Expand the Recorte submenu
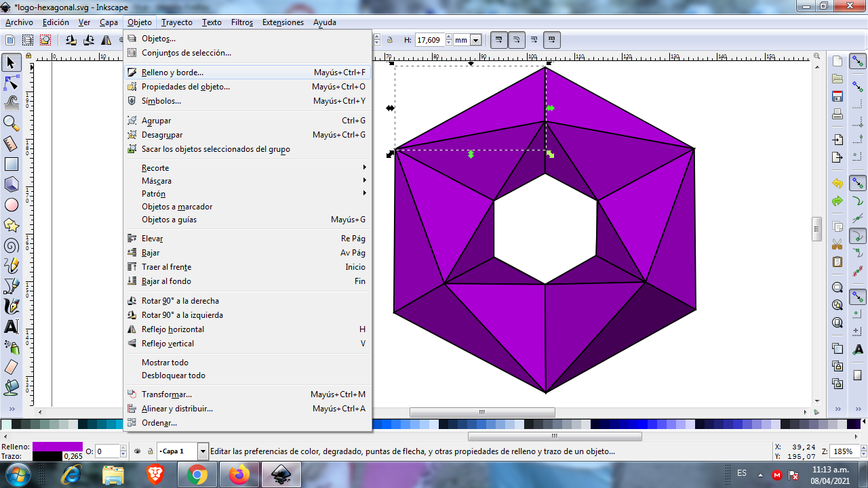868x488 pixels. point(247,168)
